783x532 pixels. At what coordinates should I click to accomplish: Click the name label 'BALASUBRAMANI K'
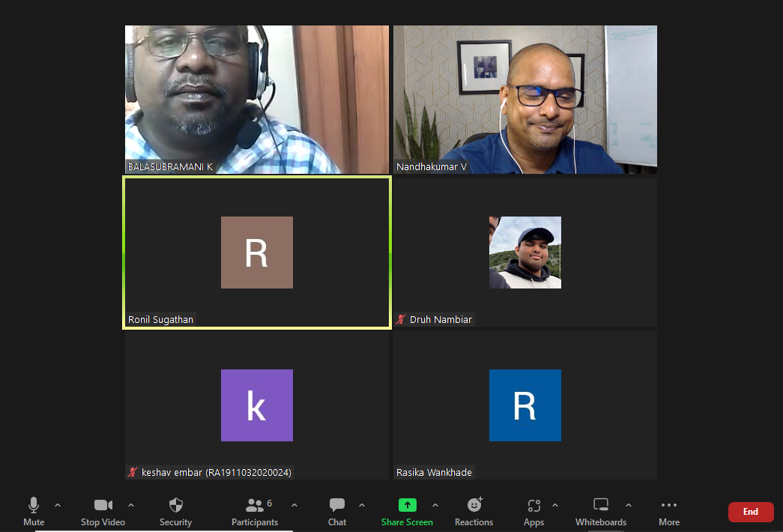[x=170, y=167]
